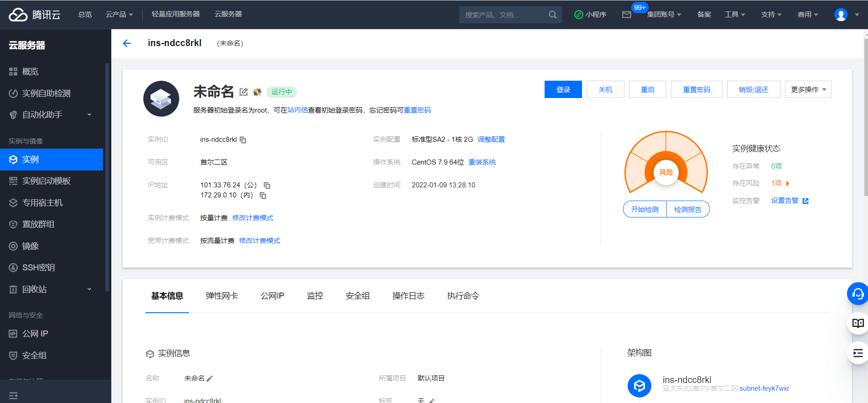Open the mail messages icon in top bar
The image size is (868, 403).
coord(627,15)
